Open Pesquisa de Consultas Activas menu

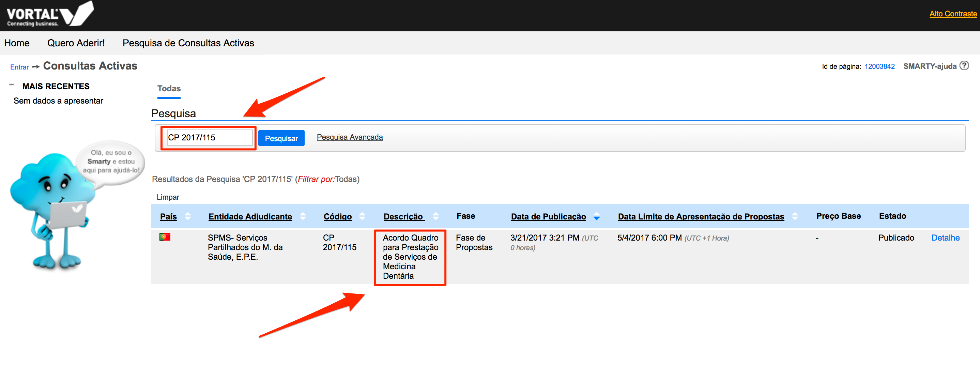click(188, 43)
